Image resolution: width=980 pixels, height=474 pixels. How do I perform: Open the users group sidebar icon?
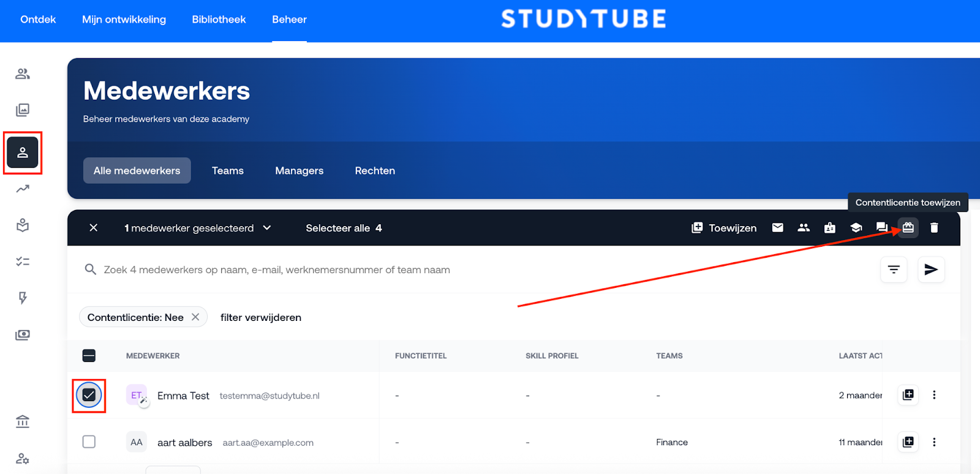tap(23, 74)
